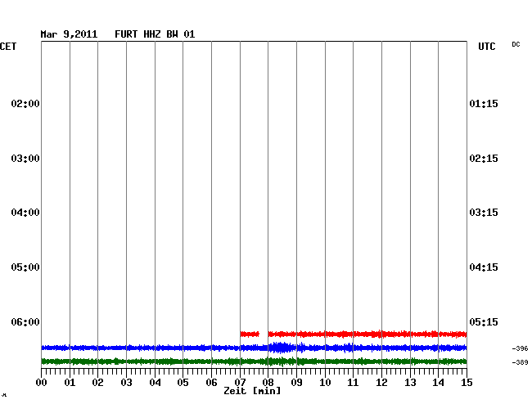Screen dimensions: 532x404
Task: Click the 'UTC' axis label
Action: (486, 47)
